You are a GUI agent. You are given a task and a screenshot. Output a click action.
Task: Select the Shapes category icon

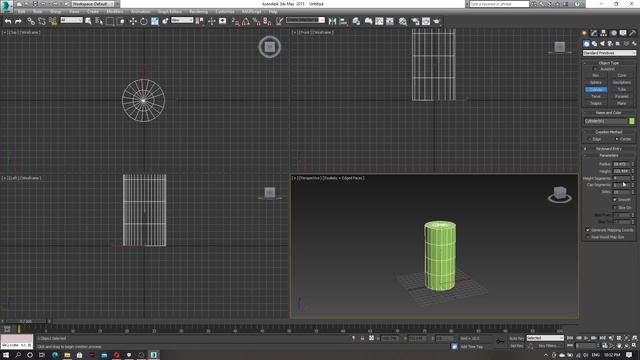click(594, 44)
